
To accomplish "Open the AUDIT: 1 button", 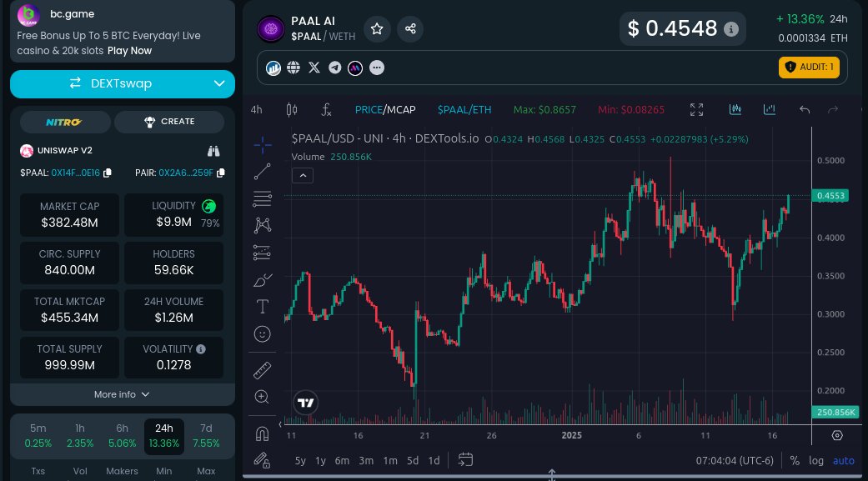I will (x=808, y=68).
